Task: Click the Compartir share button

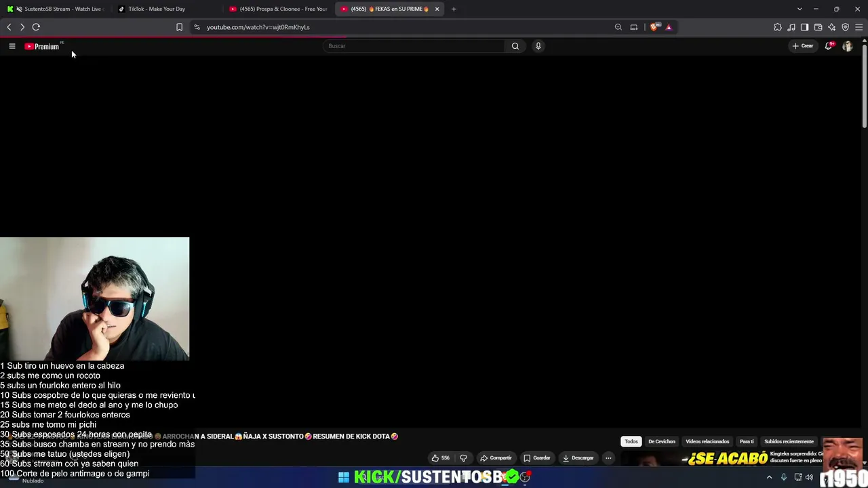Action: [496, 458]
